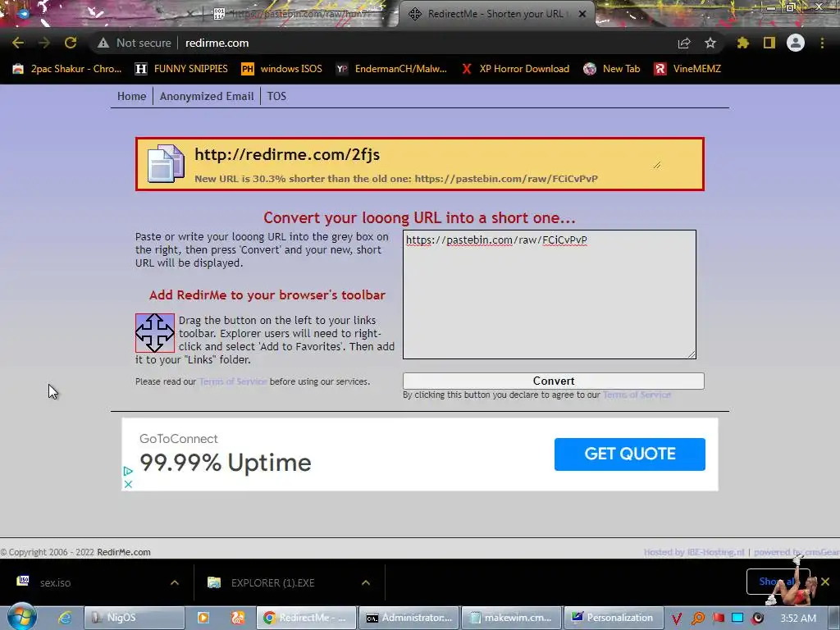
Task: Toggle the Chrome side panel icon
Action: pos(769,43)
